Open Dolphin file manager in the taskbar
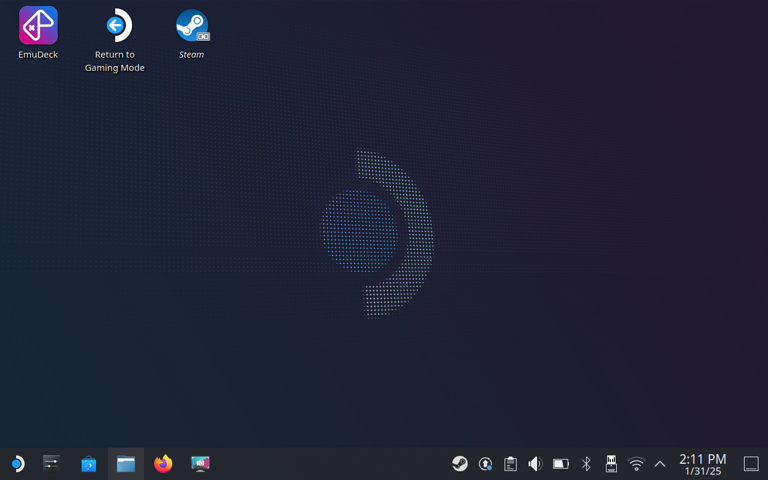This screenshot has height=480, width=768. (x=126, y=464)
